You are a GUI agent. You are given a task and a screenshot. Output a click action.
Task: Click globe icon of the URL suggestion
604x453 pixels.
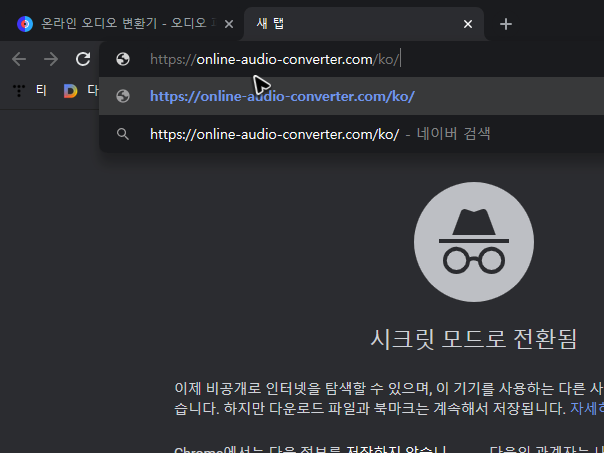(x=123, y=96)
